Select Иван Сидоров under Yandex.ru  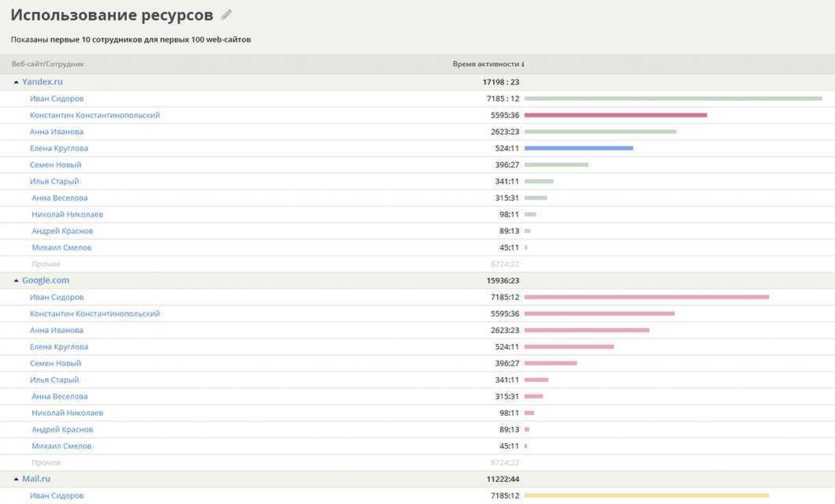[x=57, y=98]
